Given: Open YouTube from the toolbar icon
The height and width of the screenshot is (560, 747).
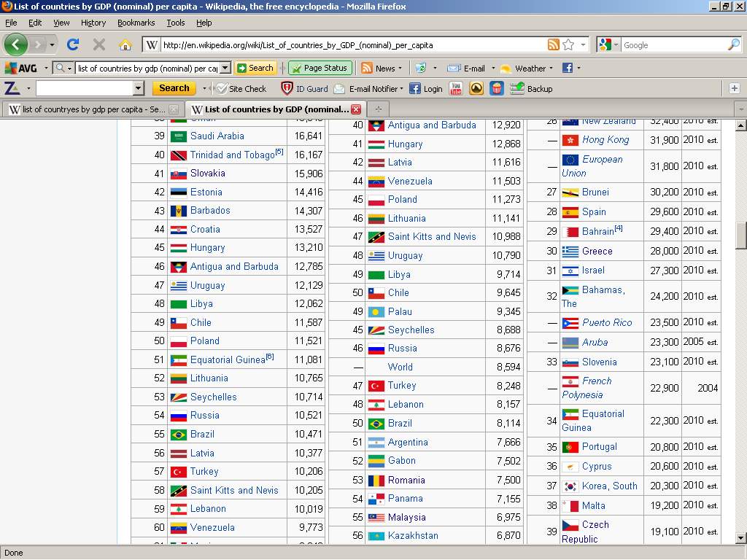Looking at the screenshot, I should (x=456, y=88).
